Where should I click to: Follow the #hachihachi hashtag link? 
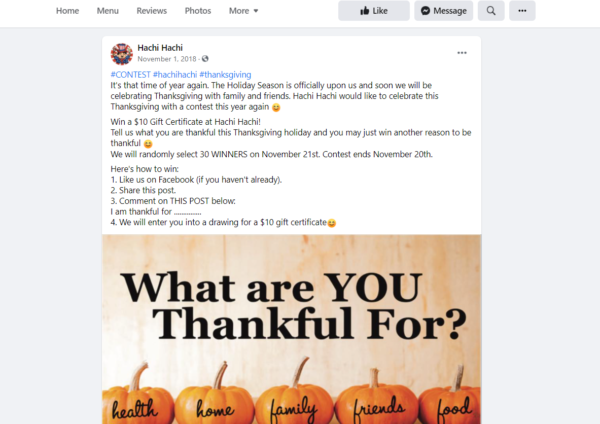[175, 74]
